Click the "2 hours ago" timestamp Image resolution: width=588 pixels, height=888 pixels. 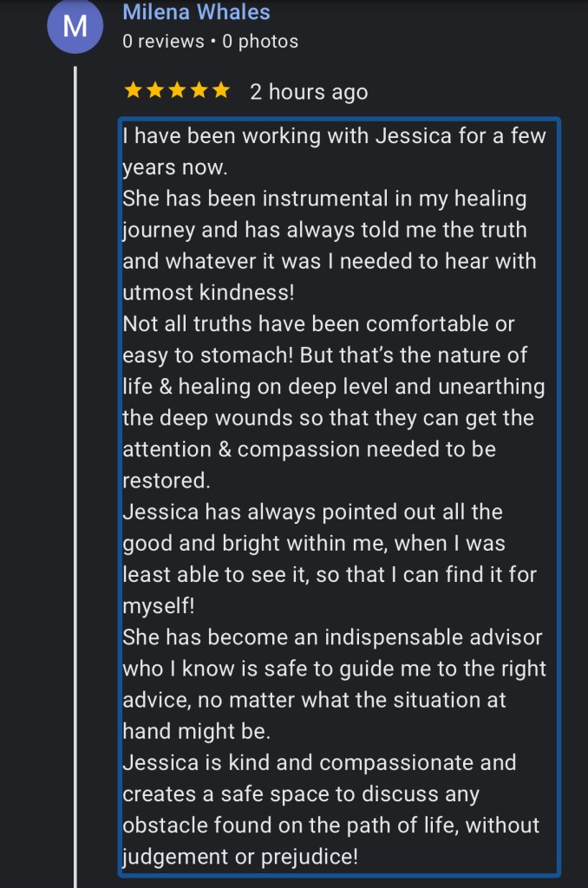(x=309, y=92)
